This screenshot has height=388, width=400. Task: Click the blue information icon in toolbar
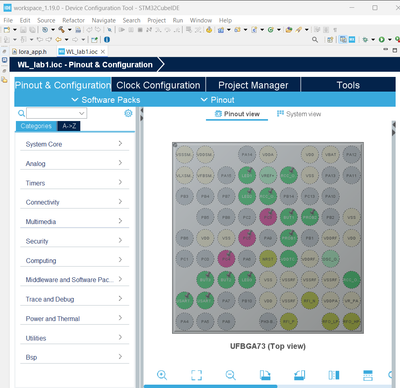(107, 39)
